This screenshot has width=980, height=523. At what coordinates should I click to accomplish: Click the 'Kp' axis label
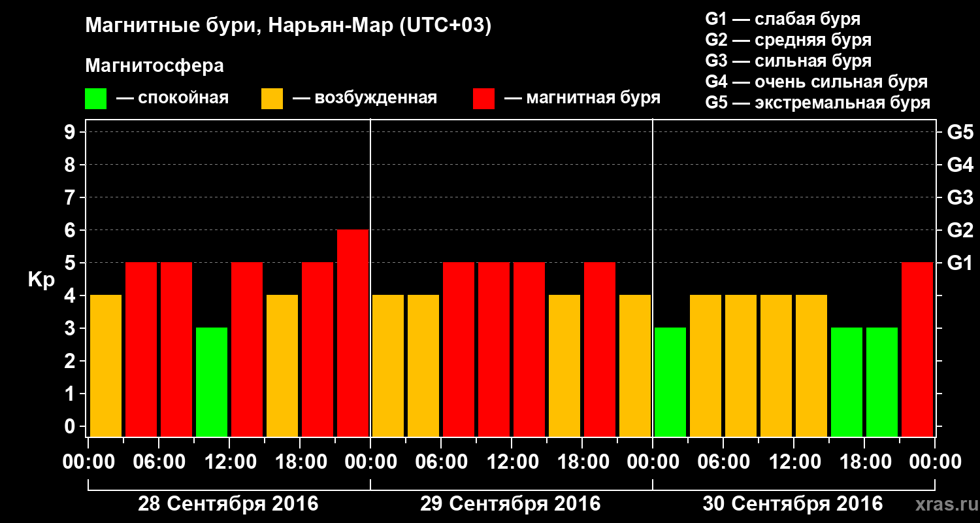(41, 280)
